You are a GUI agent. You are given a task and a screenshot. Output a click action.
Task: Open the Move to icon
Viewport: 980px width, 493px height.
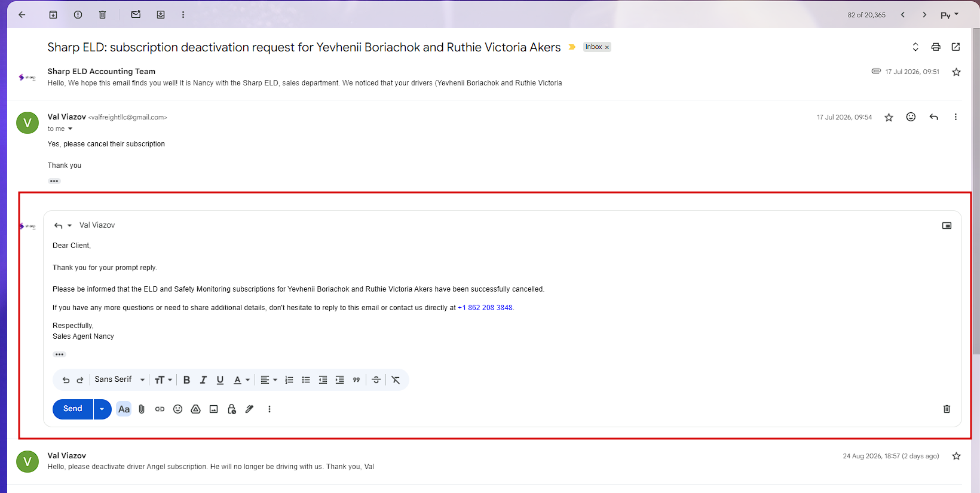point(161,14)
